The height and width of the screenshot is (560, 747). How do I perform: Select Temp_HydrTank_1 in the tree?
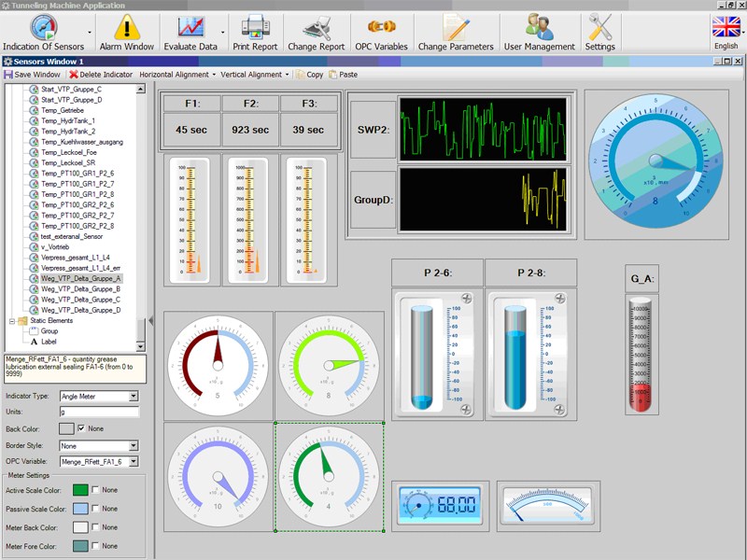point(68,121)
